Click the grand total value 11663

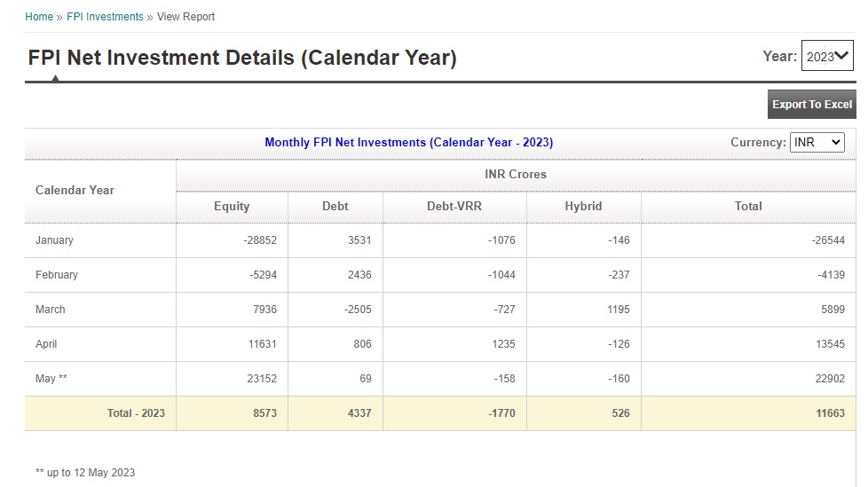[x=830, y=413]
